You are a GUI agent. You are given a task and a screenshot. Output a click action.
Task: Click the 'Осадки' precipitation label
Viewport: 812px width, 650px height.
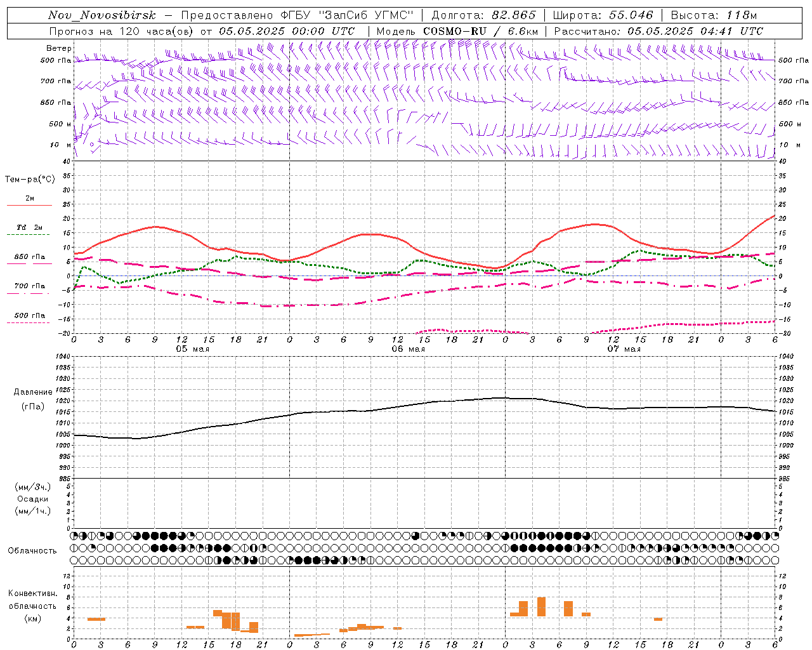pyautogui.click(x=33, y=499)
